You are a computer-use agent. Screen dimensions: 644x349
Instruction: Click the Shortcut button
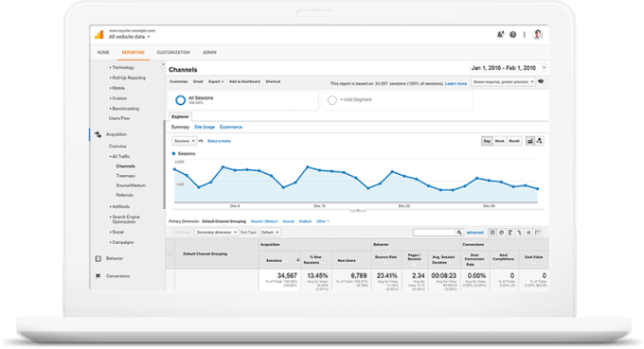[x=273, y=81]
